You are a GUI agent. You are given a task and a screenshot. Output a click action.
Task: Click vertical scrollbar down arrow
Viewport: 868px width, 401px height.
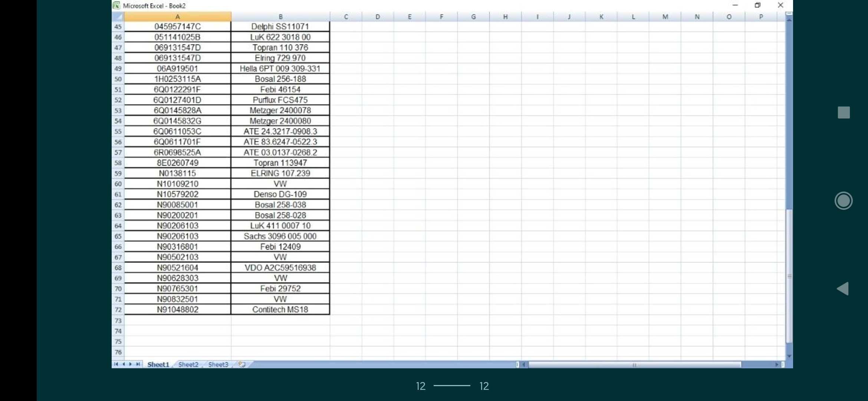pyautogui.click(x=789, y=356)
